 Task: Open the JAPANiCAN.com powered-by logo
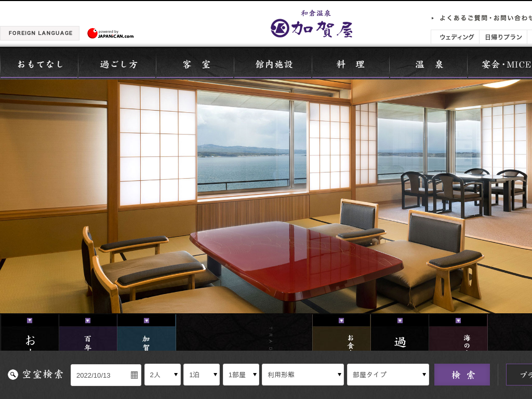(x=110, y=33)
